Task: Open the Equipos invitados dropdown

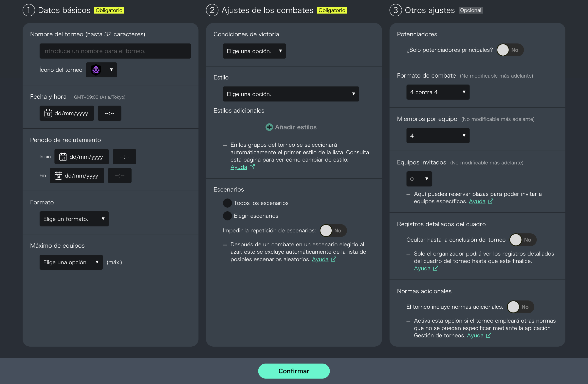Action: (419, 179)
